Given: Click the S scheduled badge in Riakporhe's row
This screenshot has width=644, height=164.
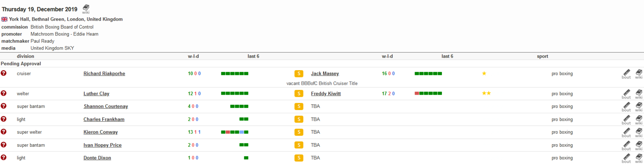Looking at the screenshot, I should pos(299,73).
